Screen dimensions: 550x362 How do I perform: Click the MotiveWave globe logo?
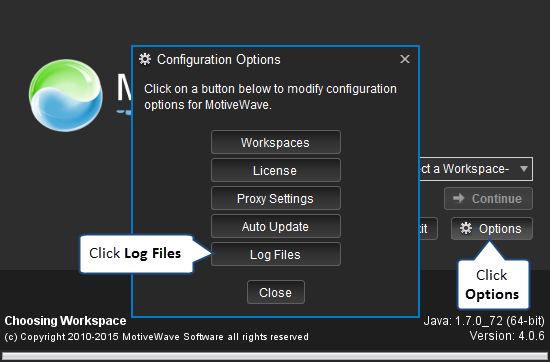coord(66,95)
